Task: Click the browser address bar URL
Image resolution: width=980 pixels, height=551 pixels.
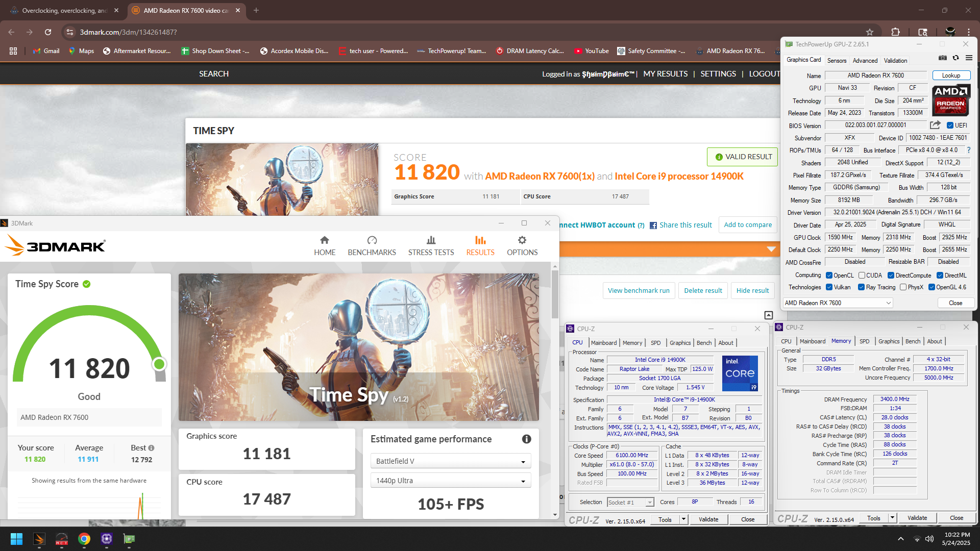Action: [128, 32]
